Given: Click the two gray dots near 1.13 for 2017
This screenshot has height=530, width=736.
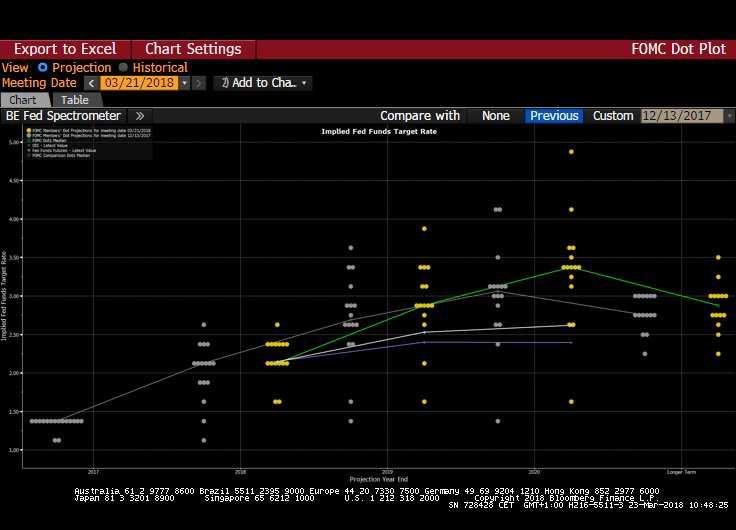Looking at the screenshot, I should pos(57,440).
